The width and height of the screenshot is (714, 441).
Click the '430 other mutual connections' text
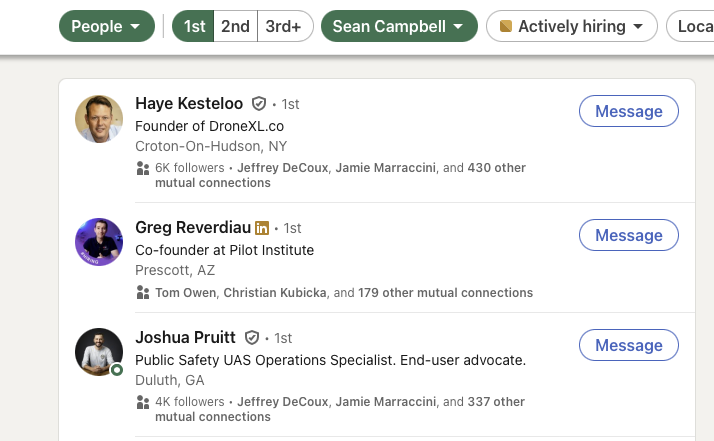coord(341,175)
